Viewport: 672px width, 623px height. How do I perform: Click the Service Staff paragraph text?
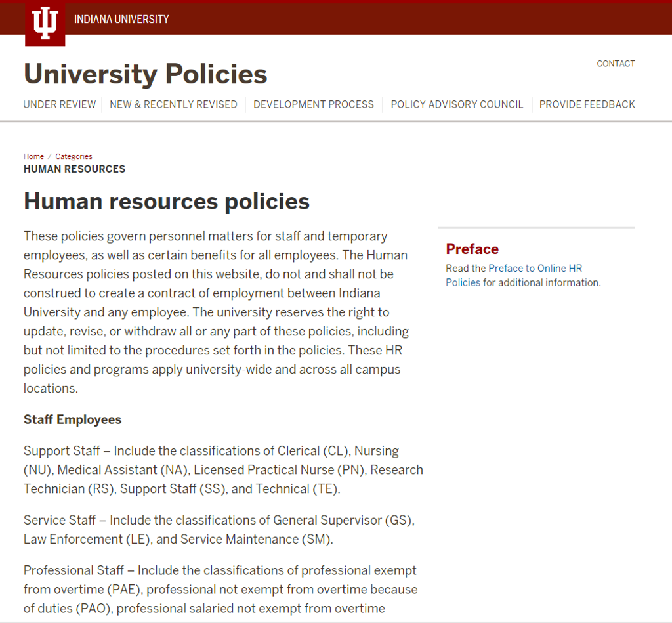tap(219, 529)
